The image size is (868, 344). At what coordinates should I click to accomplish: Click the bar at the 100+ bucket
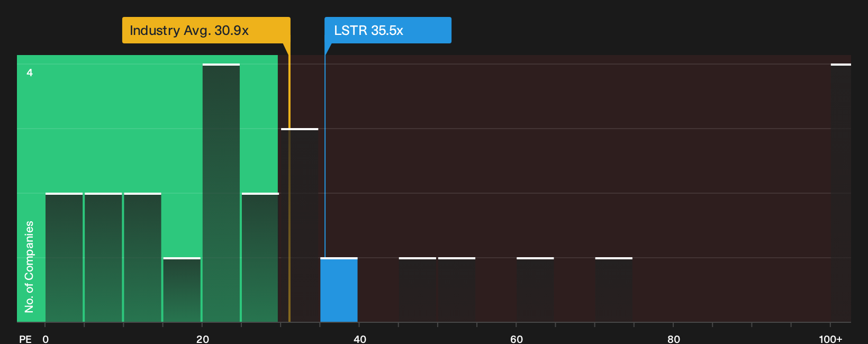pyautogui.click(x=841, y=193)
